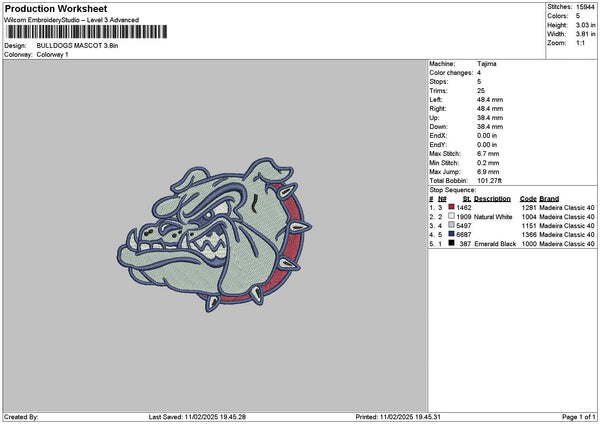Image resolution: width=600 pixels, height=424 pixels.
Task: Click the Production Worksheet title
Action: [x=55, y=9]
